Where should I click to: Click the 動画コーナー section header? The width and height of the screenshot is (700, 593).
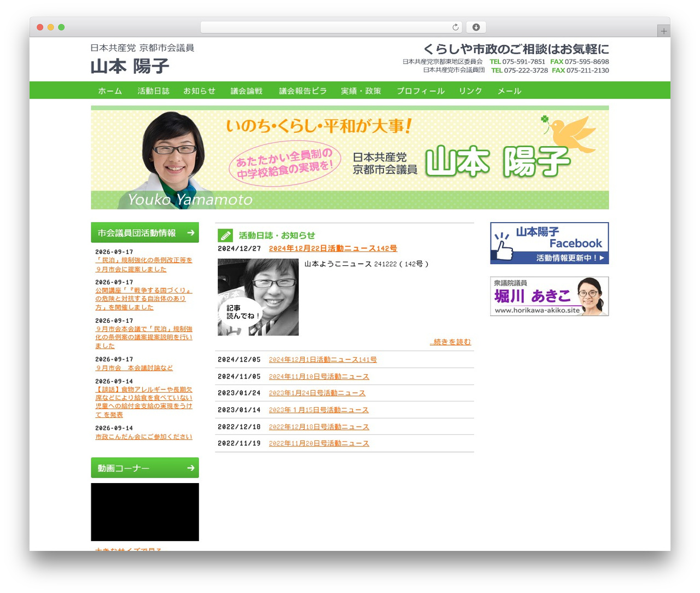[145, 468]
